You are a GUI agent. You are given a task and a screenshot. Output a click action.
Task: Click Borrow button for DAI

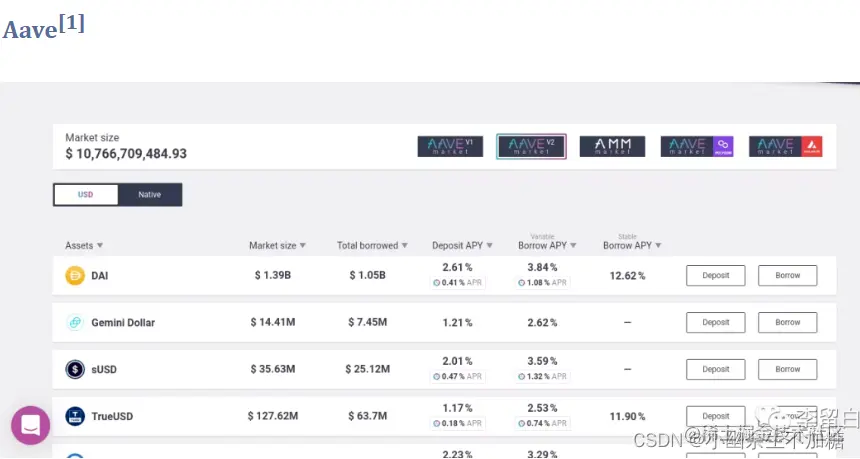pos(788,275)
